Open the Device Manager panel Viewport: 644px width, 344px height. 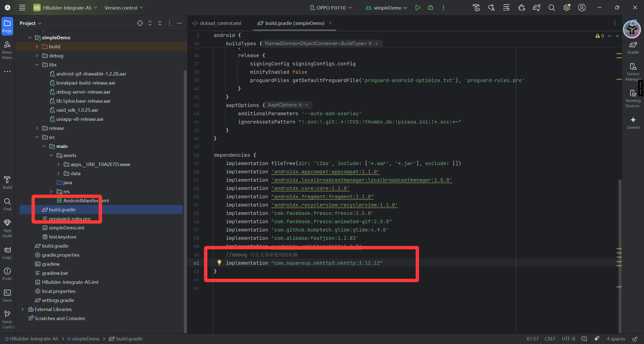pos(633,72)
